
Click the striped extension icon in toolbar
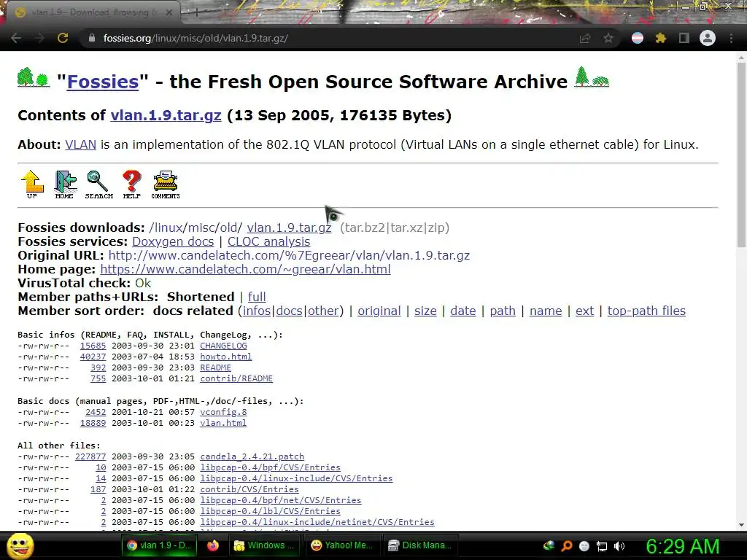tap(638, 38)
